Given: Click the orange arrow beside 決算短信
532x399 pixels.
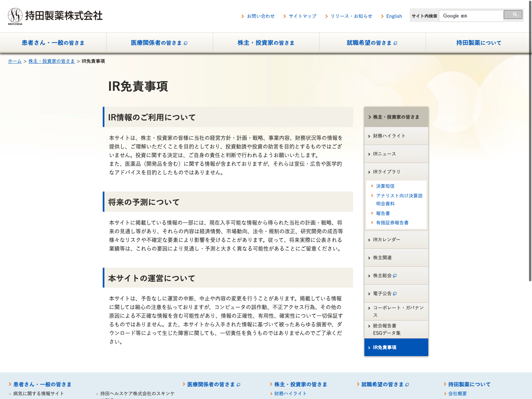Looking at the screenshot, I should point(372,186).
